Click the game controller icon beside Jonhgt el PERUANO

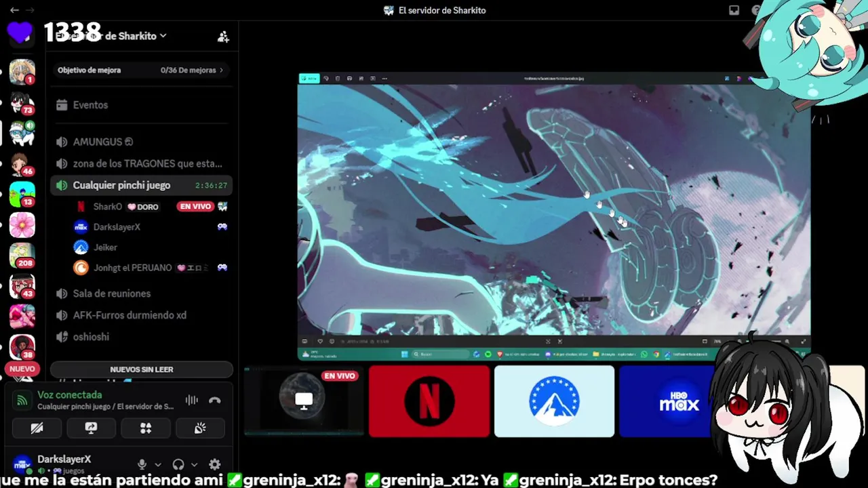(222, 268)
